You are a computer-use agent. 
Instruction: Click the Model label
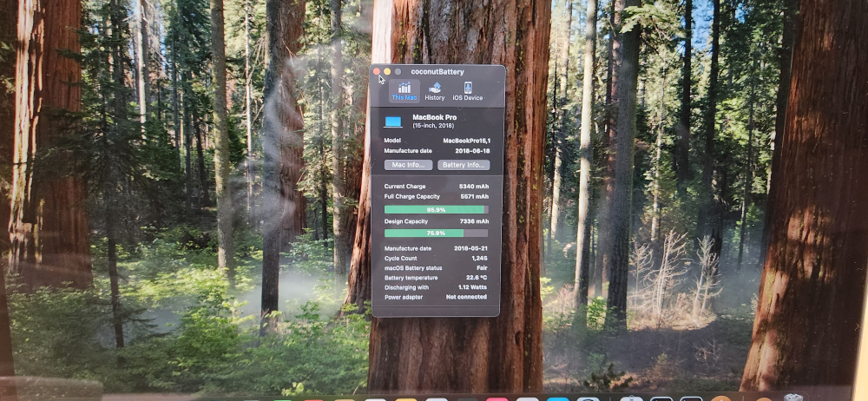pyautogui.click(x=392, y=141)
